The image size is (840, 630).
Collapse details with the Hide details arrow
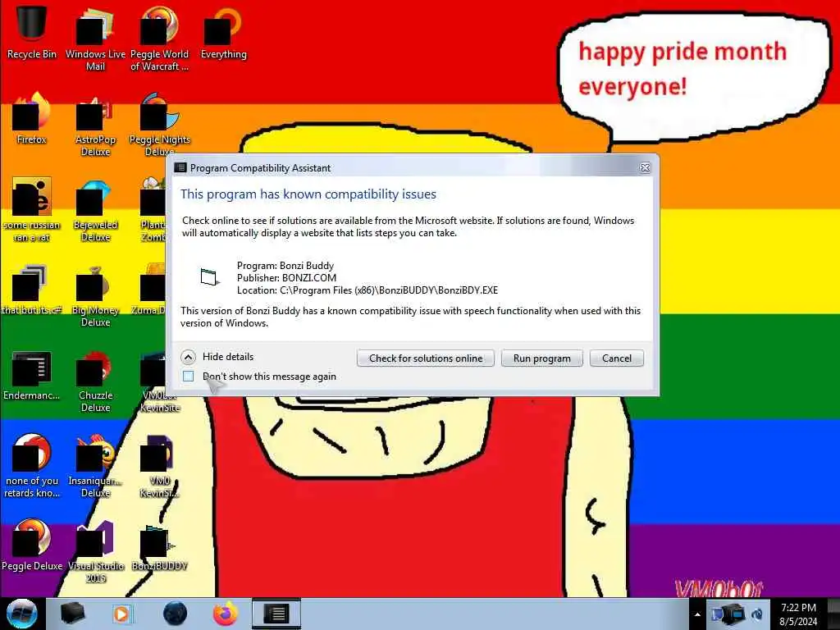(188, 357)
